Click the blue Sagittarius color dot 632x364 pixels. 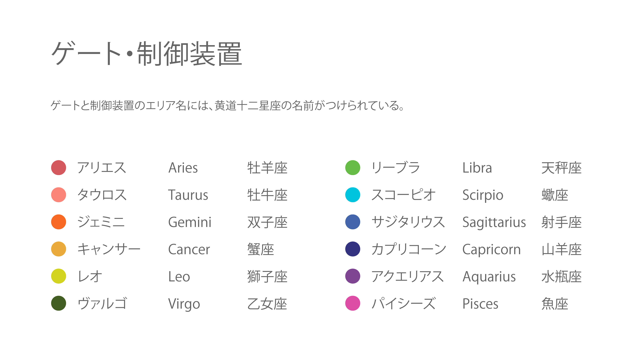click(x=353, y=222)
